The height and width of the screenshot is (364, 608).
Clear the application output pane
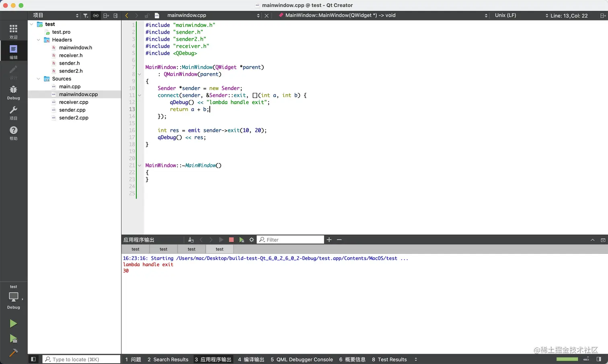[191, 240]
